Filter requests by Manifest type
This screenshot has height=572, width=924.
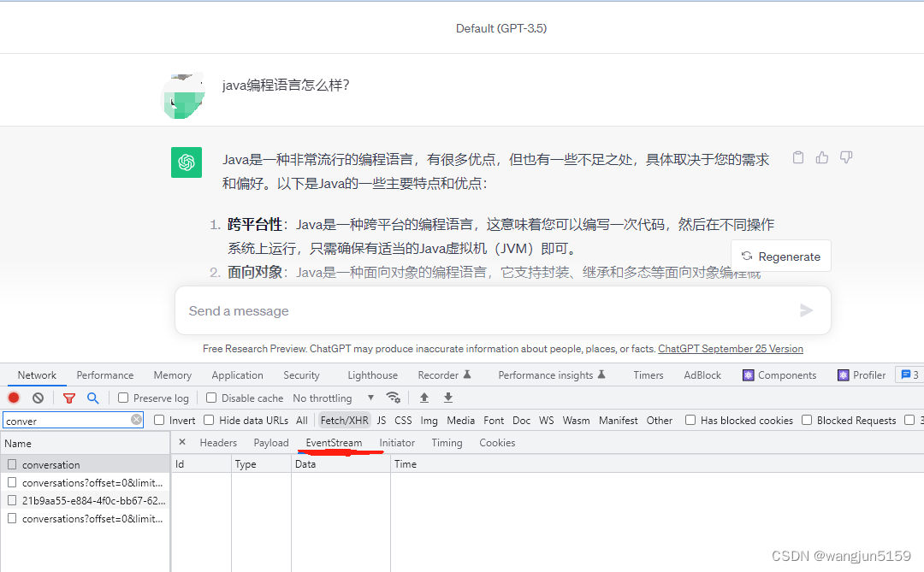click(619, 420)
